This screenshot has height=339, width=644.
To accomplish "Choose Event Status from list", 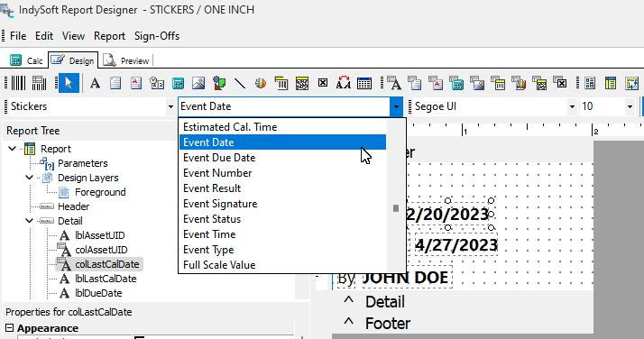I will click(282, 219).
